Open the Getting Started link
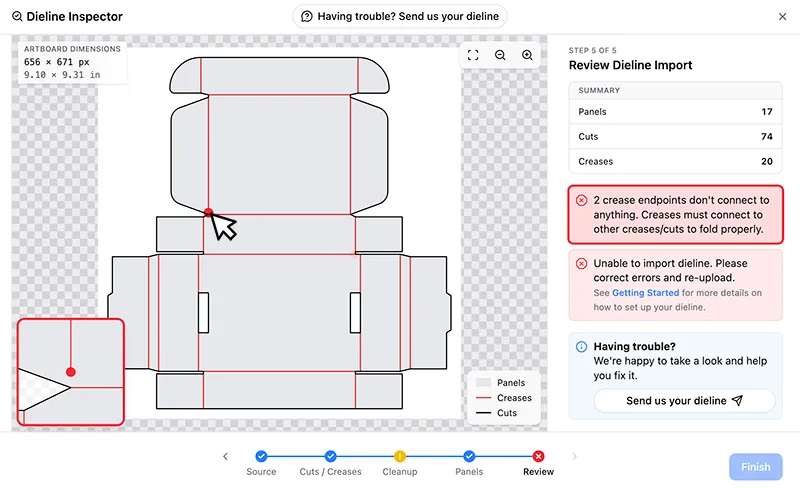This screenshot has width=800, height=488. point(645,292)
